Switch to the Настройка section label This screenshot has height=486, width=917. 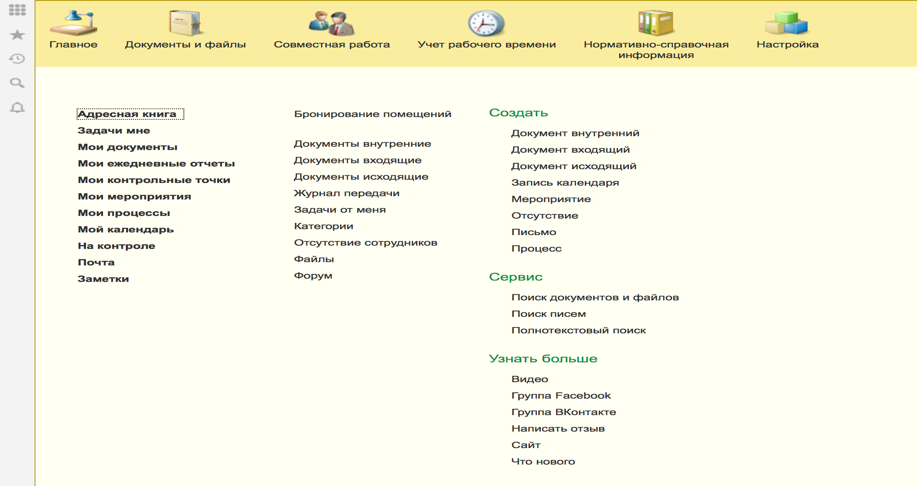tap(787, 44)
